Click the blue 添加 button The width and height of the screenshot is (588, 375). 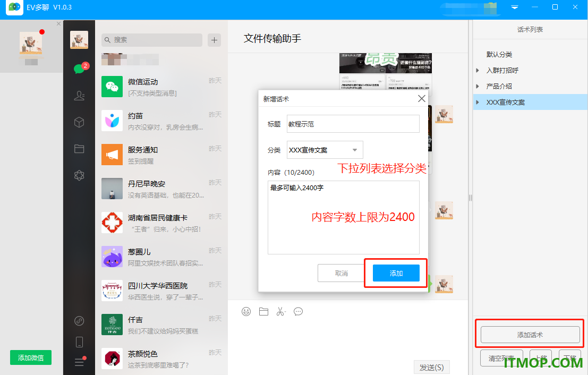396,273
